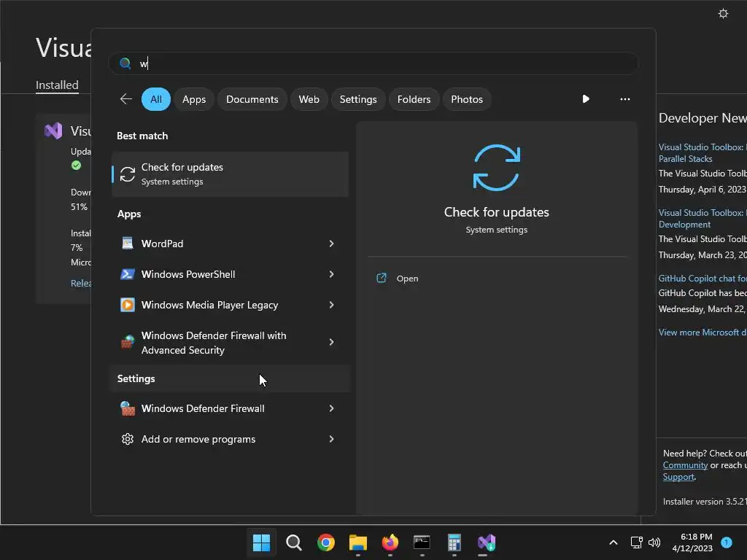Click the Visual Studio logo in installer card
Image resolution: width=747 pixels, height=560 pixels.
point(53,131)
